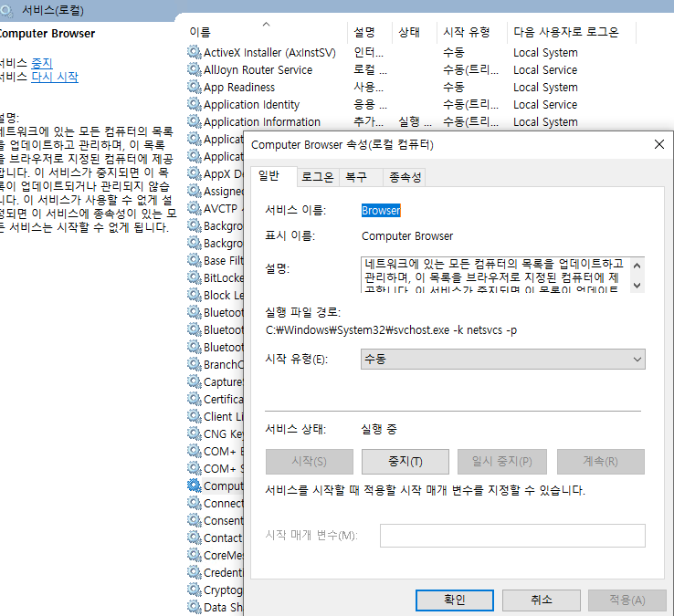The image size is (674, 616).
Task: Click the 다시 시작 link in left panel
Action: [x=55, y=77]
